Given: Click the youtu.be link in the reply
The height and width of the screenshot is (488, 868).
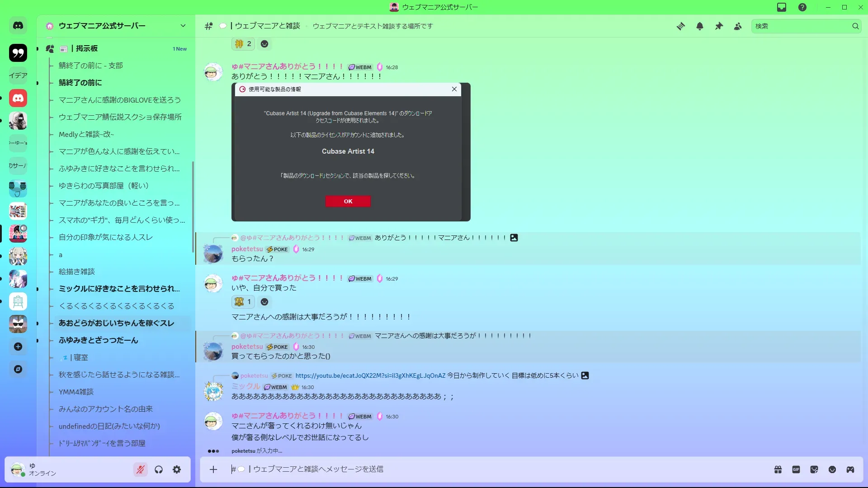Looking at the screenshot, I should click(x=370, y=375).
